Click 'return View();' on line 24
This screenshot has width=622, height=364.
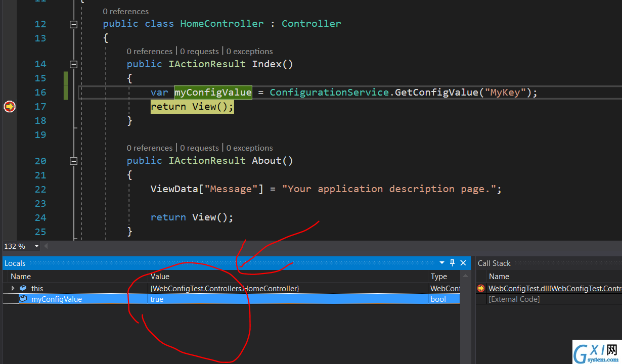point(192,217)
